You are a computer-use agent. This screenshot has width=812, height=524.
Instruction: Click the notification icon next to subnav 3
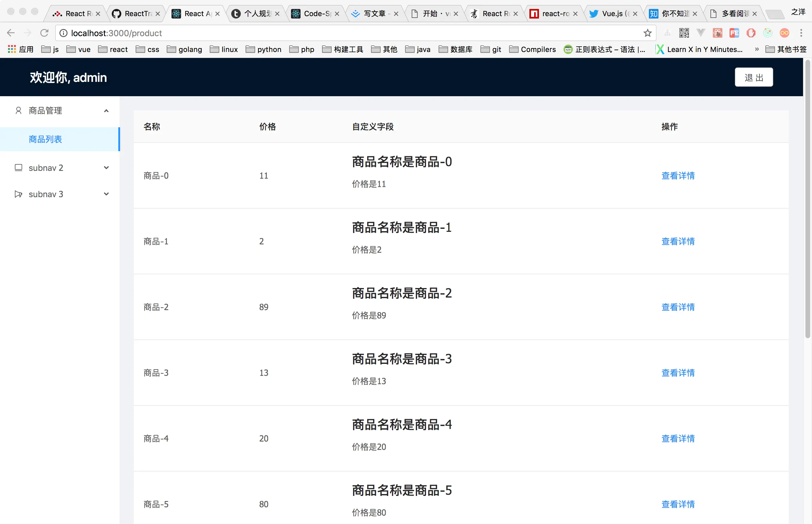click(x=18, y=194)
